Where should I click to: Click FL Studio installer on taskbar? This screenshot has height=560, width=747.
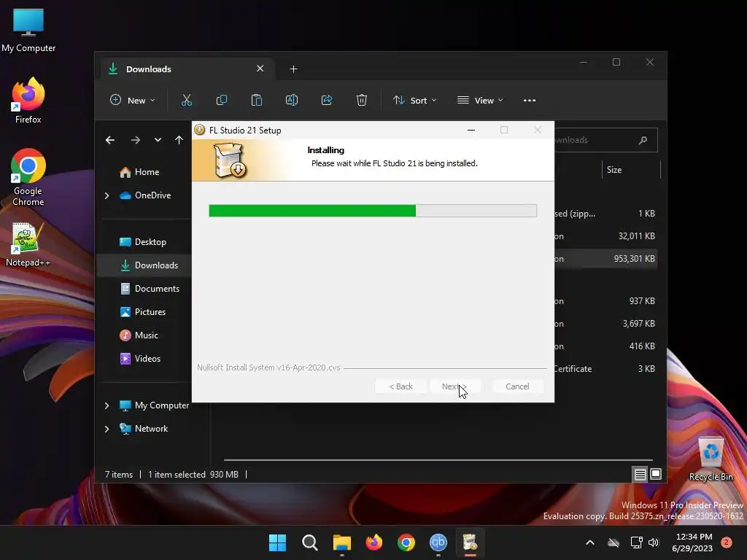point(471,542)
